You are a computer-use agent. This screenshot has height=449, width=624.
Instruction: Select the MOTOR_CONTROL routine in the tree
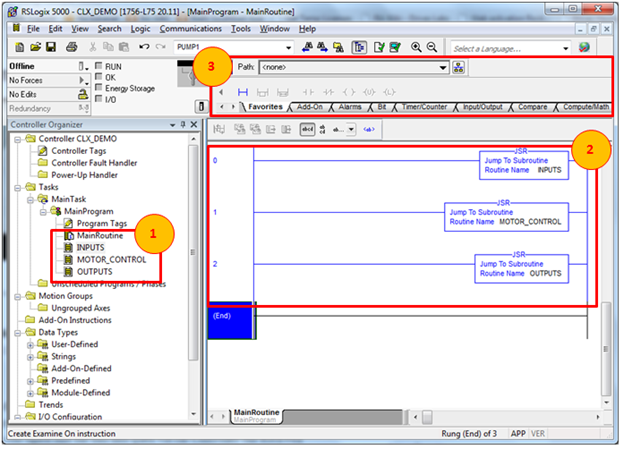coord(111,260)
